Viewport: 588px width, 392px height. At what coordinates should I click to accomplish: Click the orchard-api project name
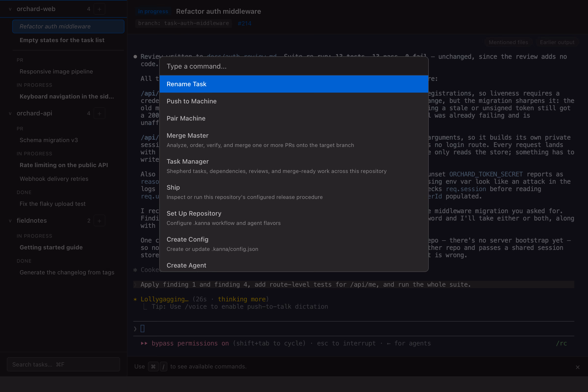(35, 113)
